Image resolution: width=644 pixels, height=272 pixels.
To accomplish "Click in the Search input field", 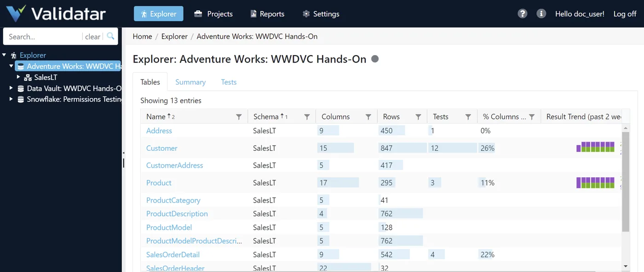I will point(45,36).
